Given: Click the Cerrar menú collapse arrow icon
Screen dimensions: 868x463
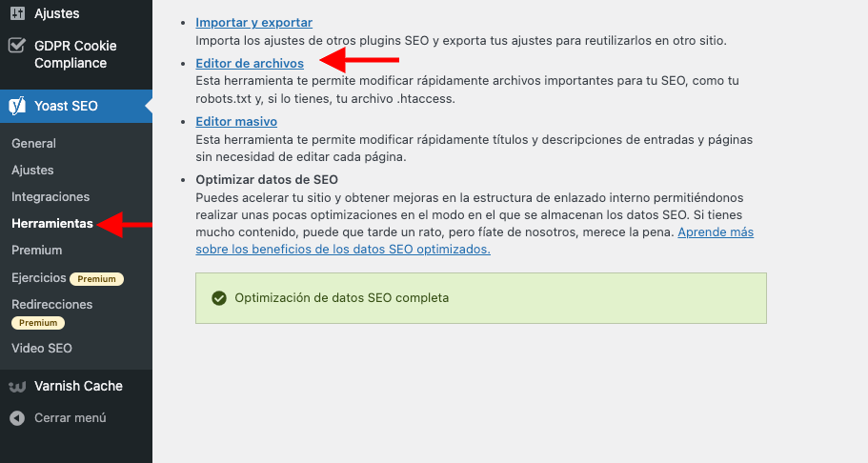Looking at the screenshot, I should [x=17, y=418].
